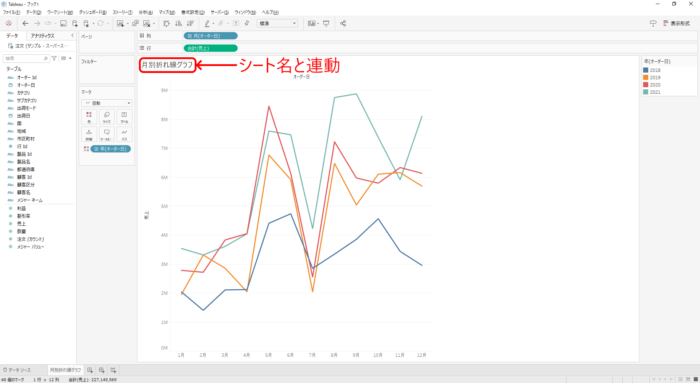Click the New worksheet icon at bottom
700x383 pixels.
click(x=90, y=370)
